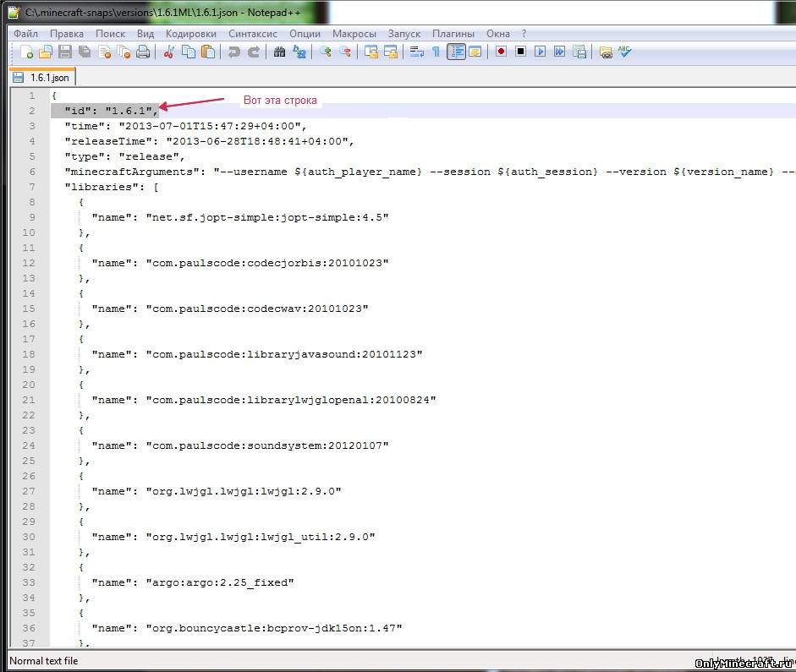Image resolution: width=796 pixels, height=672 pixels.
Task: Cut selection with the scissors icon
Action: [168, 52]
